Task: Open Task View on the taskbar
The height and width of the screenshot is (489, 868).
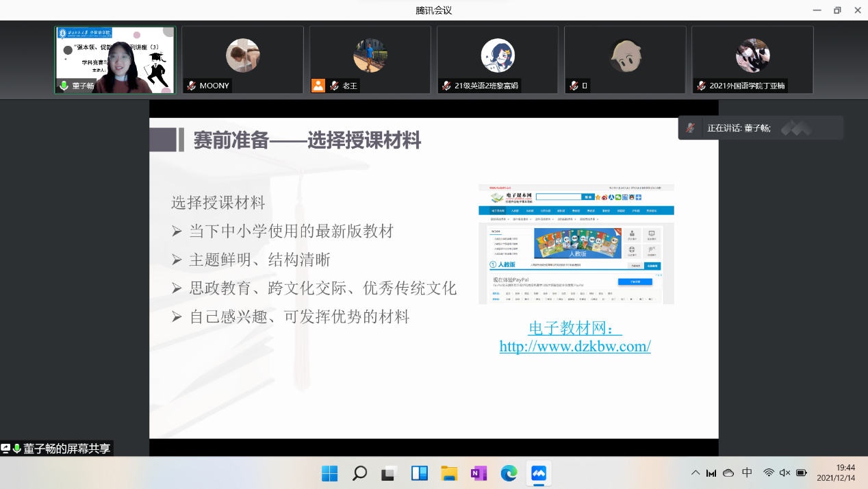Action: click(390, 473)
